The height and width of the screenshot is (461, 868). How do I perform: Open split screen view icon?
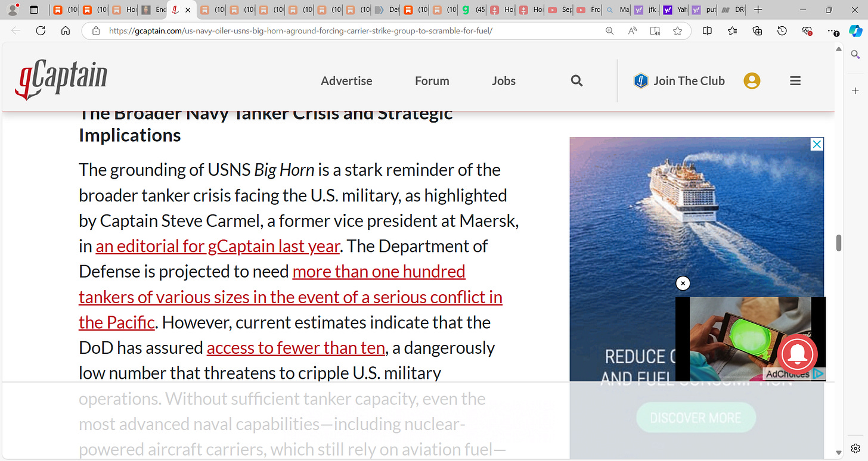pos(707,31)
